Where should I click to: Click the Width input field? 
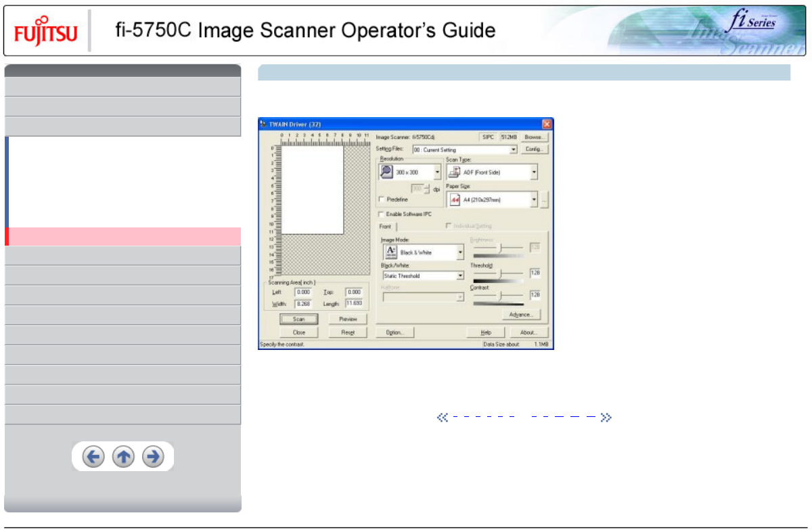(302, 304)
